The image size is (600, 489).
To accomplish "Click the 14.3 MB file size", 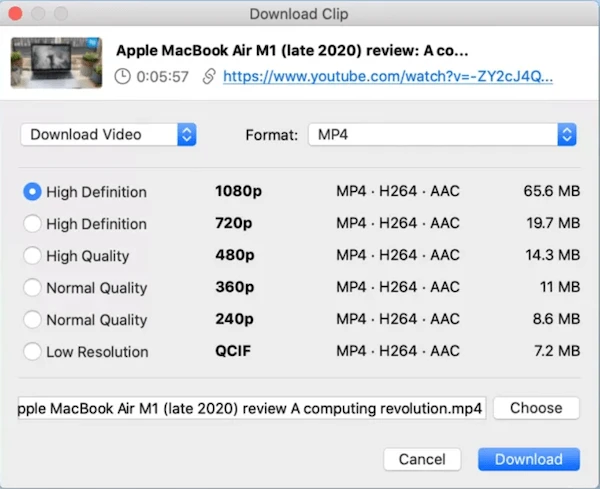I will 553,255.
